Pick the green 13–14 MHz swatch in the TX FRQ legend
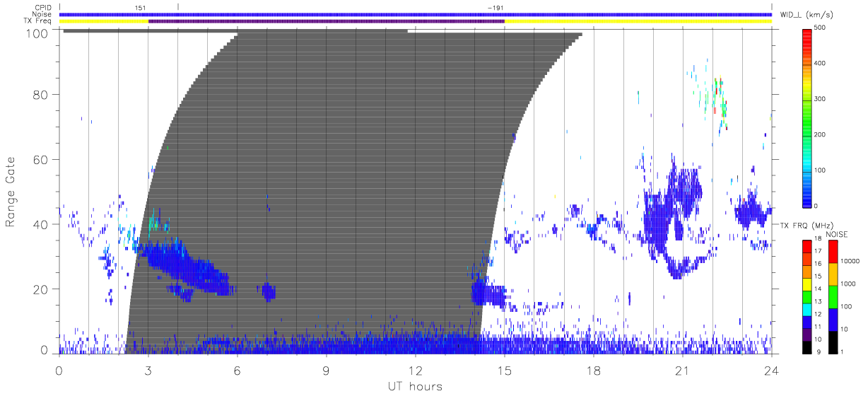This screenshot has width=868, height=401. (807, 297)
